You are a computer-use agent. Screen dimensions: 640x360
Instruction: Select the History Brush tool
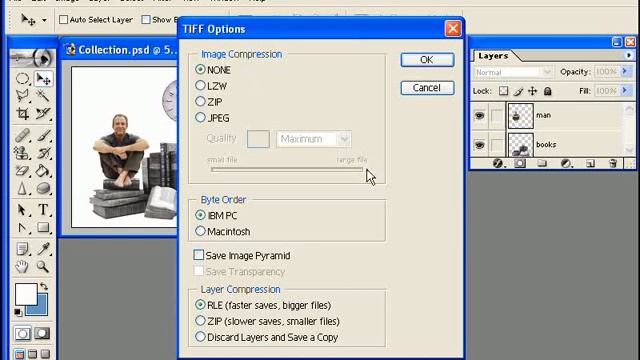(x=43, y=153)
